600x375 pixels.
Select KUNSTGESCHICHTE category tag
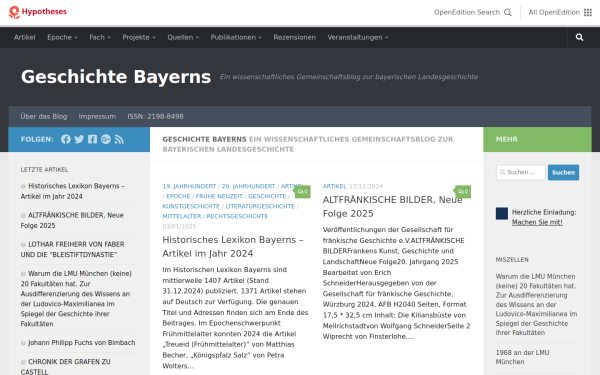click(x=191, y=206)
